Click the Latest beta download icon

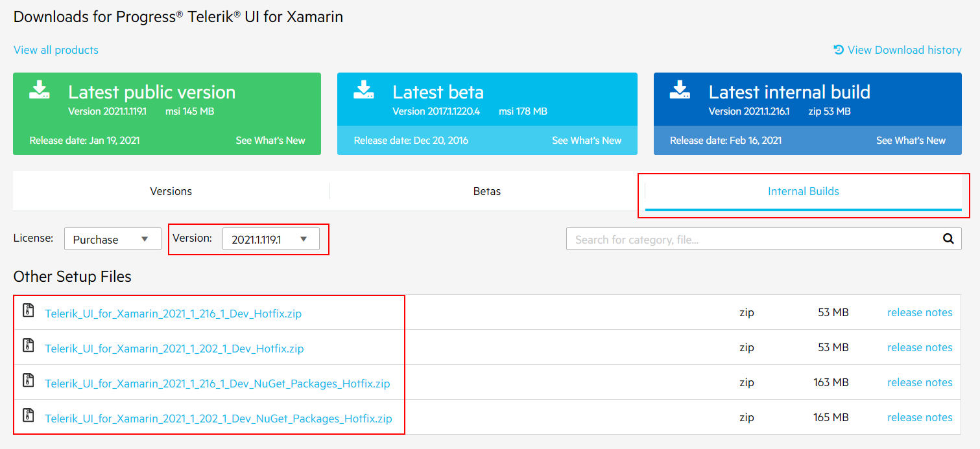click(364, 89)
